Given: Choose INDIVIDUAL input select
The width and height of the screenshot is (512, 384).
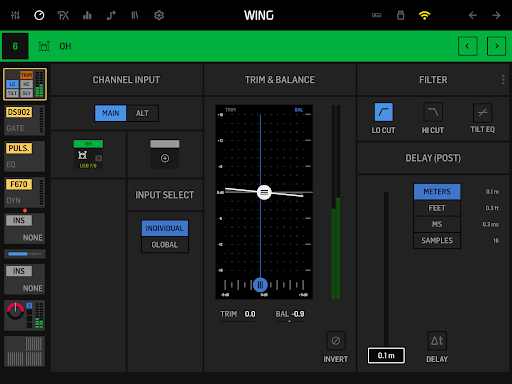Looking at the screenshot, I should pyautogui.click(x=165, y=228).
